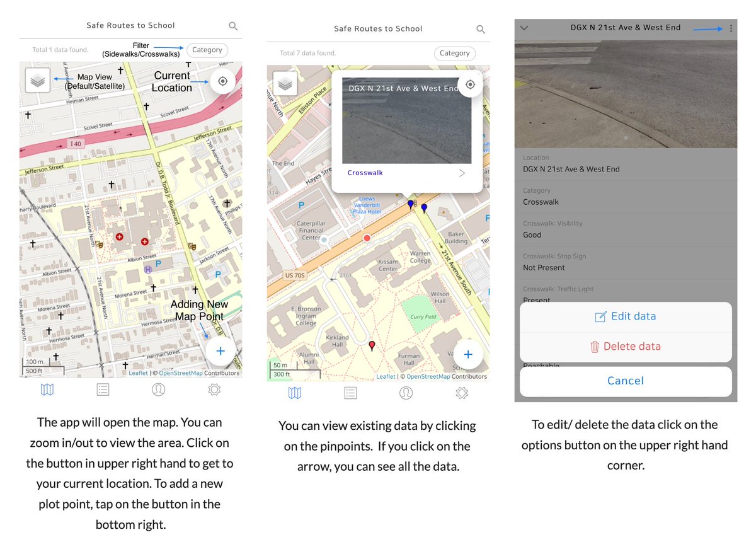756x554 pixels.
Task: Click Curry Field on second map
Action: click(x=423, y=317)
